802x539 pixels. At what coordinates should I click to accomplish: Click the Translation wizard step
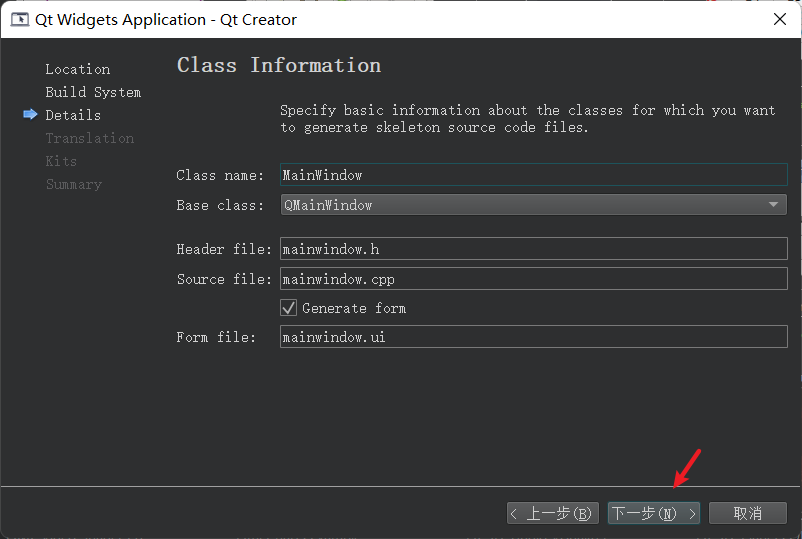[x=90, y=138]
